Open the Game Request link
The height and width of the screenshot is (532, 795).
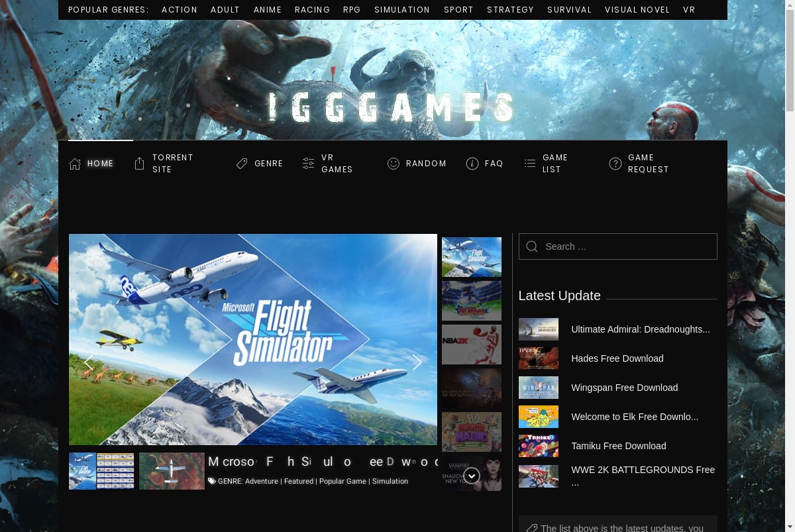(649, 164)
